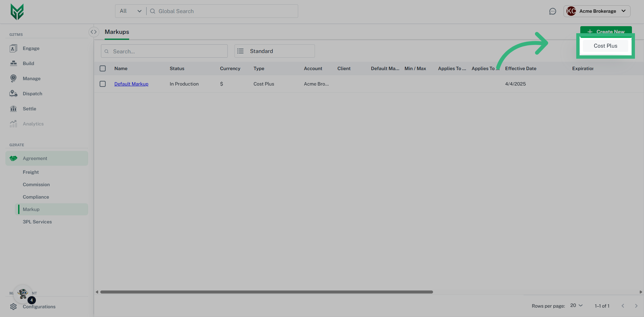Click the Agreement handshake icon
Screen dimensions: 644x317
tap(13, 158)
